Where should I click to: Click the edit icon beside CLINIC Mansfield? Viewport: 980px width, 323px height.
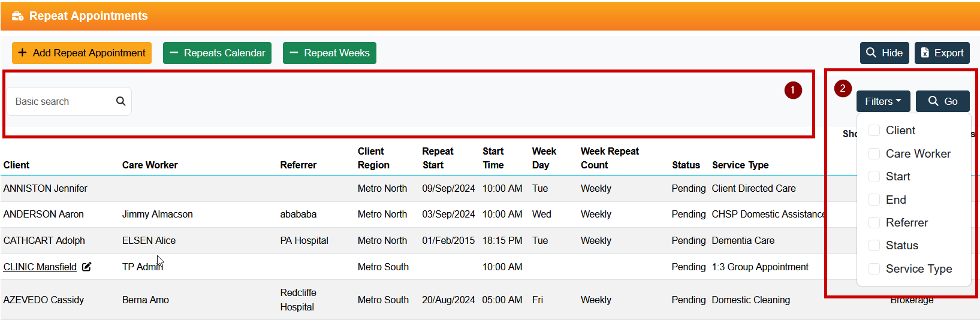87,267
